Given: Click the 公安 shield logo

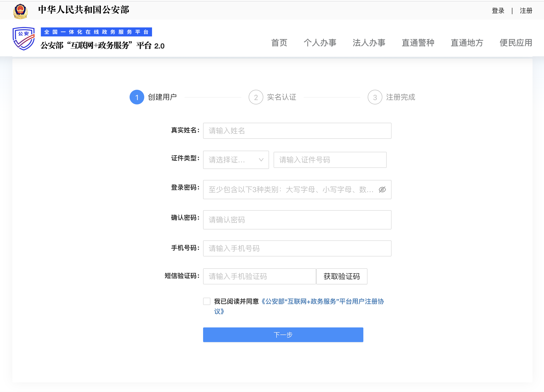Looking at the screenshot, I should [x=24, y=38].
